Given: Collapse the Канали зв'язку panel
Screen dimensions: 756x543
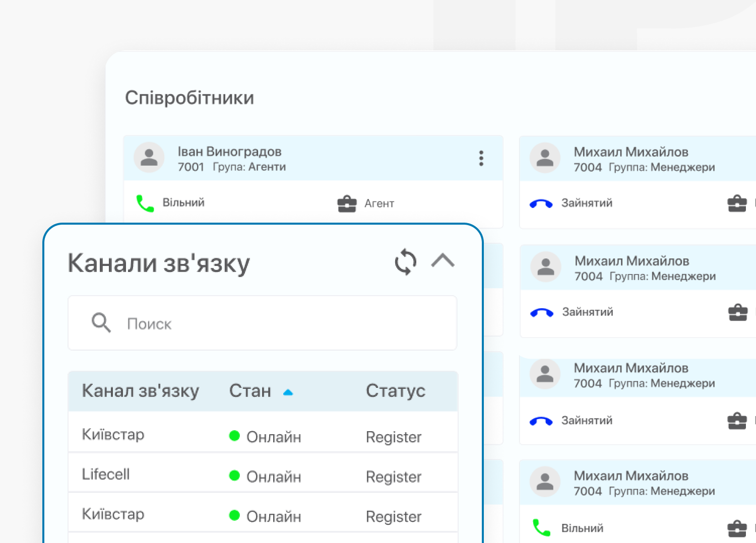Looking at the screenshot, I should click(443, 261).
